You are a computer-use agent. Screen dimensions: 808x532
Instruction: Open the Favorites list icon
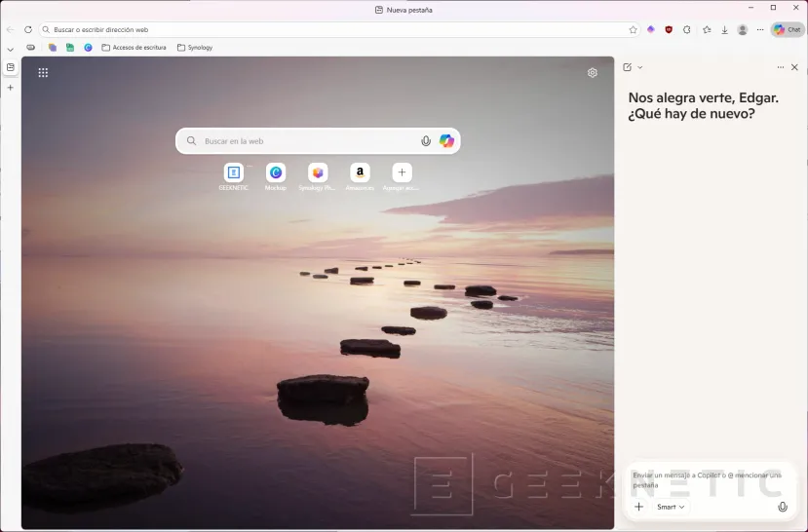coord(707,30)
